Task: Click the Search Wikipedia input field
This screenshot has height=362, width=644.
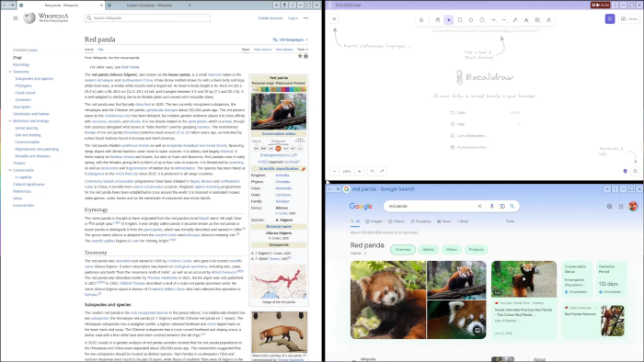Action: pos(148,18)
